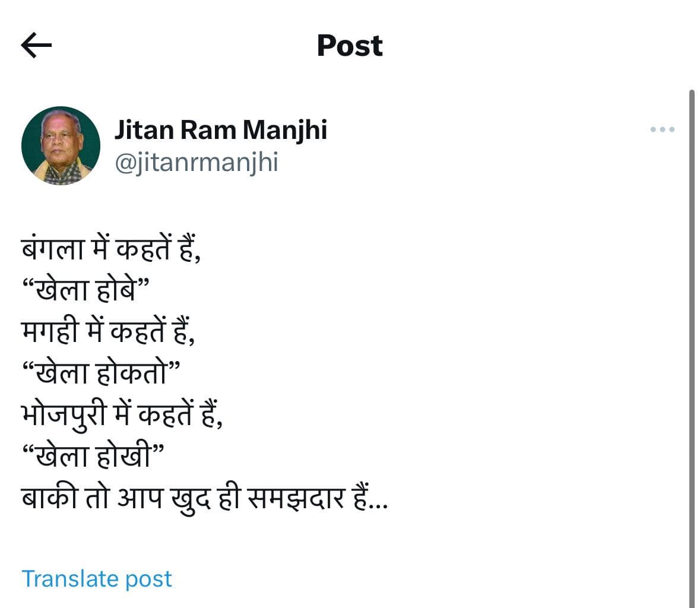Image resolution: width=700 pixels, height=608 pixels.
Task: Open Jitan Ram Manjhi's profile picture
Action: click(x=61, y=145)
